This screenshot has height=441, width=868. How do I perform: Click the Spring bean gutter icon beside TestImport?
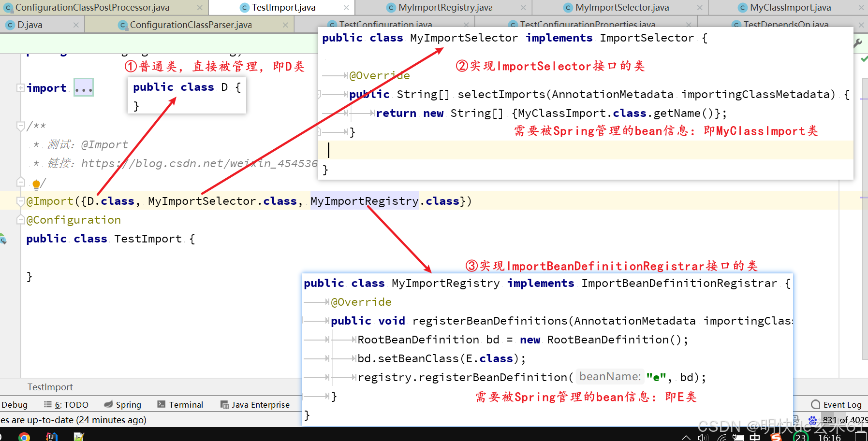pyautogui.click(x=3, y=239)
